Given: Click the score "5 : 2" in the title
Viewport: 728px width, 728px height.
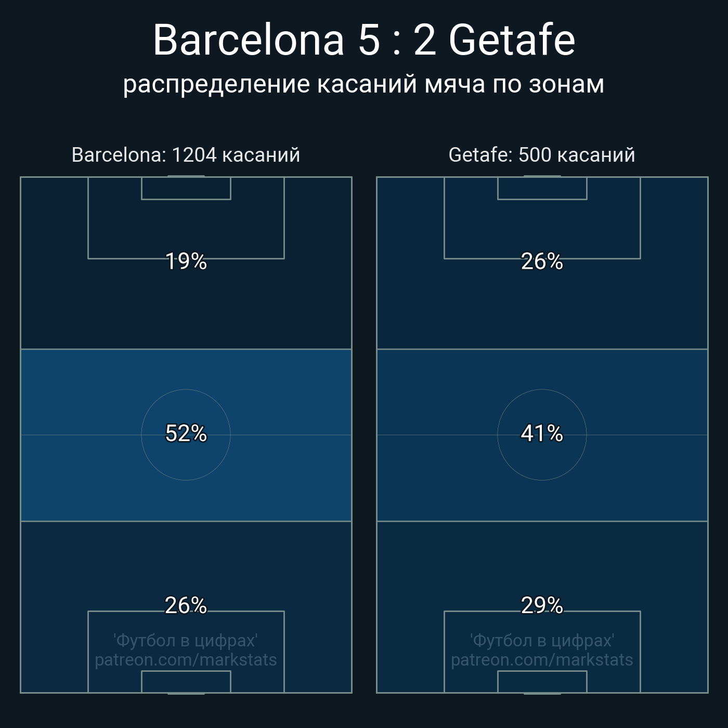Looking at the screenshot, I should coord(397,40).
